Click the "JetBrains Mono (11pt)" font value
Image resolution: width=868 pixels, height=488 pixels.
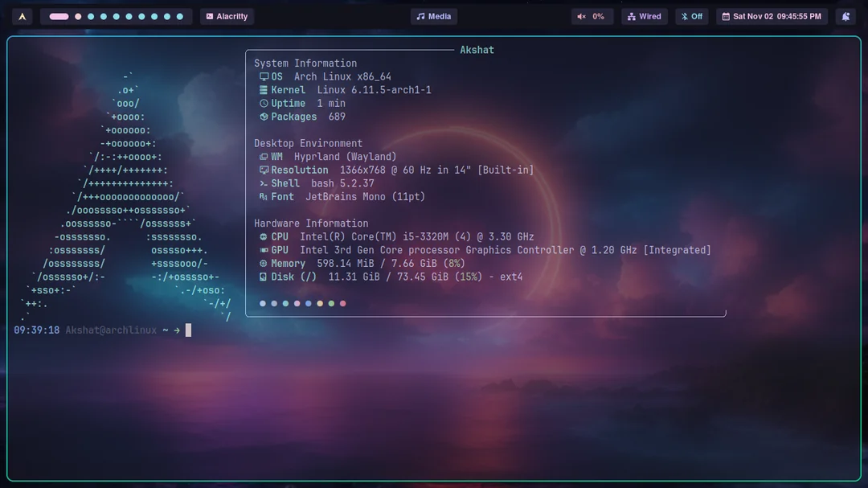(x=366, y=197)
